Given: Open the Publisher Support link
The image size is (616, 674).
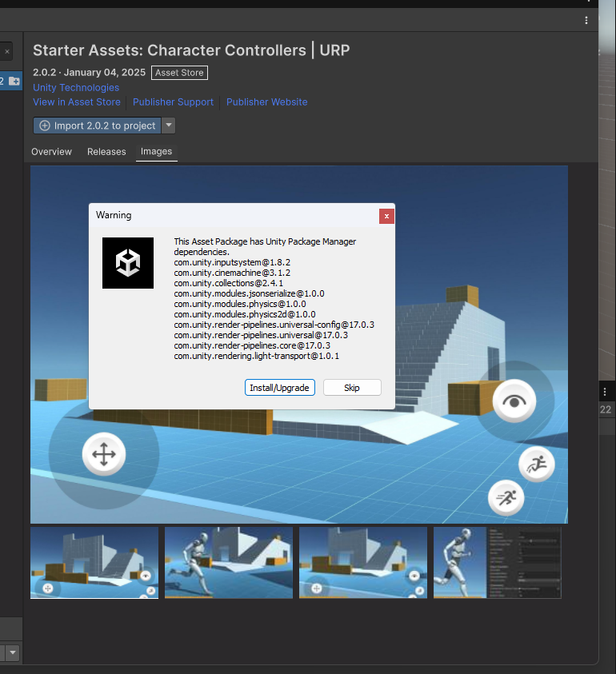Looking at the screenshot, I should [x=173, y=102].
